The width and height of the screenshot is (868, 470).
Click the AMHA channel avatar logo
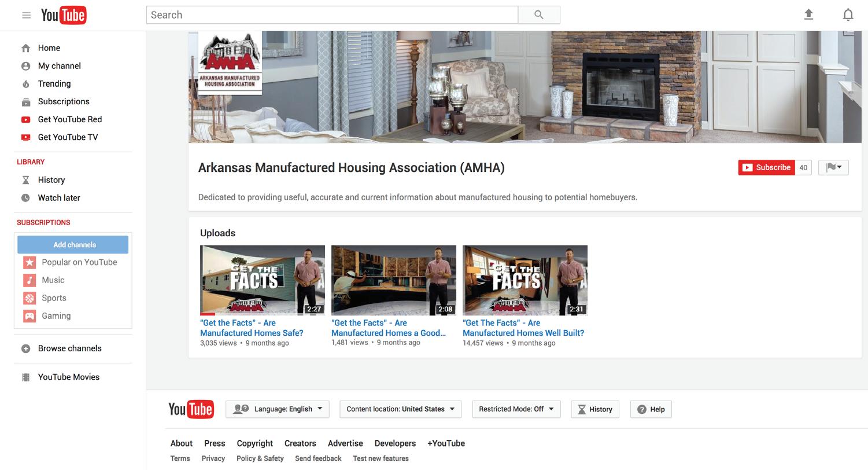(x=230, y=63)
